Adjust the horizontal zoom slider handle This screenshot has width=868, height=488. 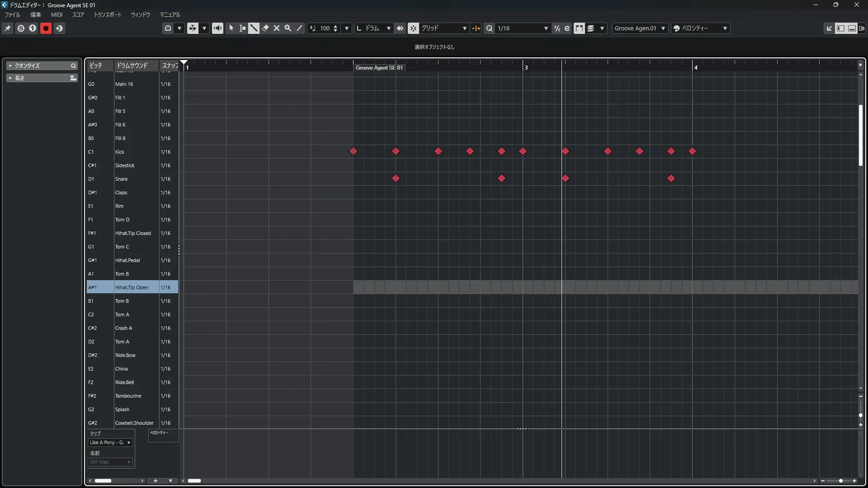click(x=840, y=481)
